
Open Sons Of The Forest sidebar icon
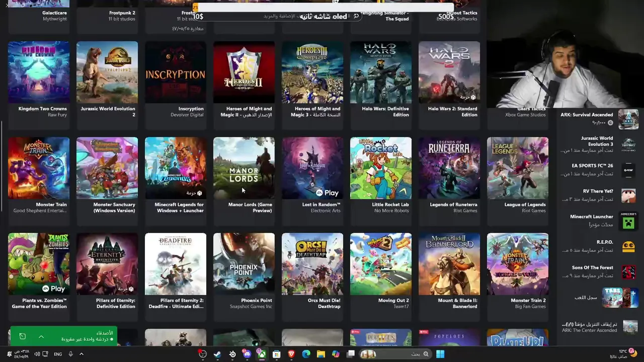(628, 272)
